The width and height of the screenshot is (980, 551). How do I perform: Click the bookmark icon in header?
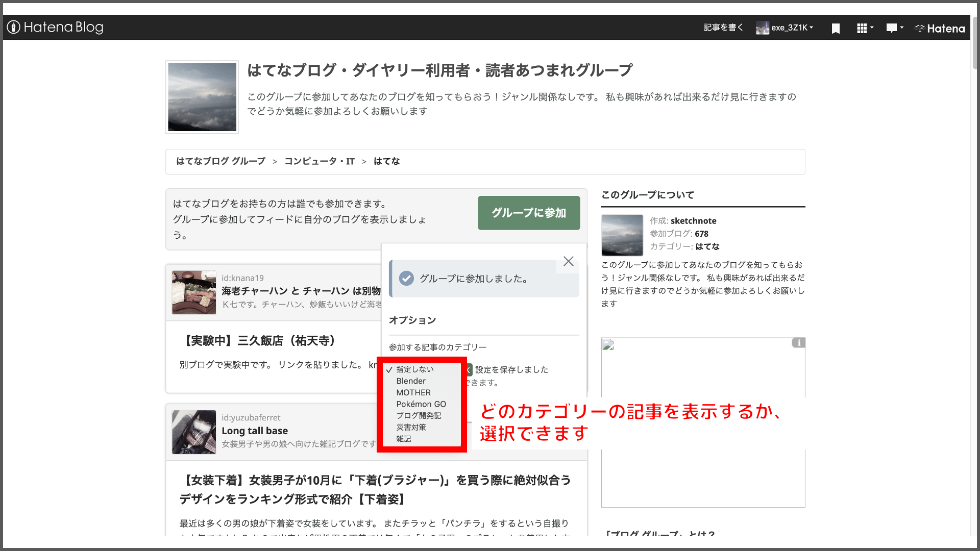click(836, 28)
